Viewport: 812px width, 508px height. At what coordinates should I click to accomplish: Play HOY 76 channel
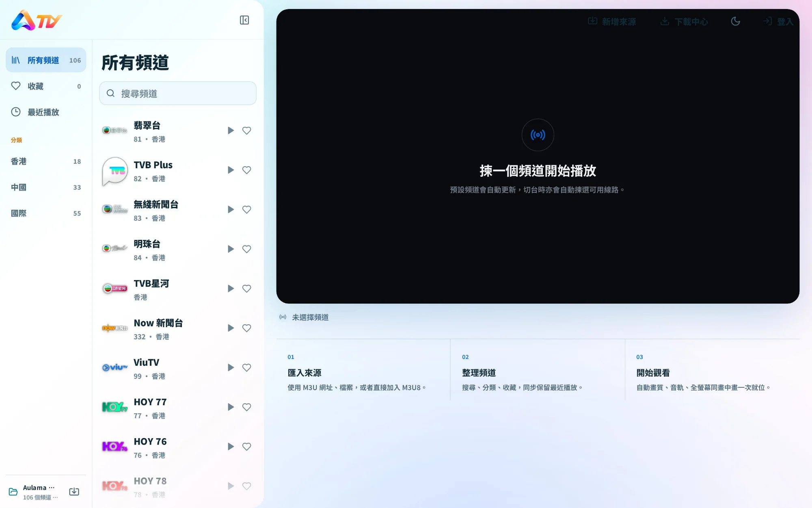click(231, 447)
